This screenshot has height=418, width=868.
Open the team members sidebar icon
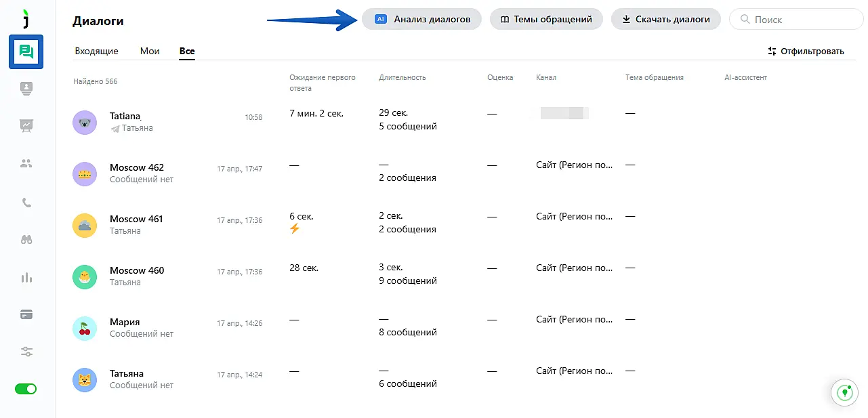click(x=26, y=163)
